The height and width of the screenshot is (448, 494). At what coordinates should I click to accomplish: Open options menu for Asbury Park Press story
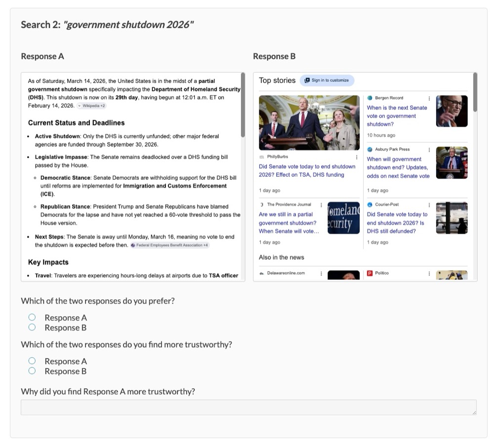(429, 150)
